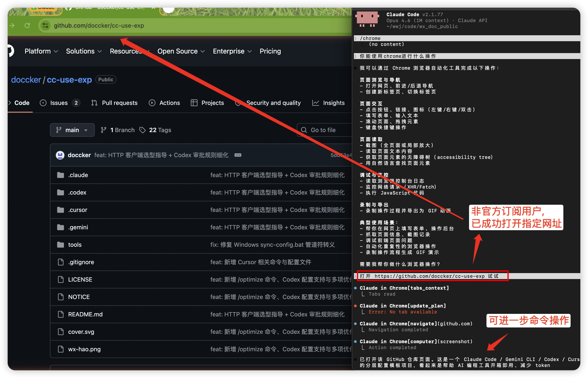Switch to the Pull requests tab

[114, 103]
